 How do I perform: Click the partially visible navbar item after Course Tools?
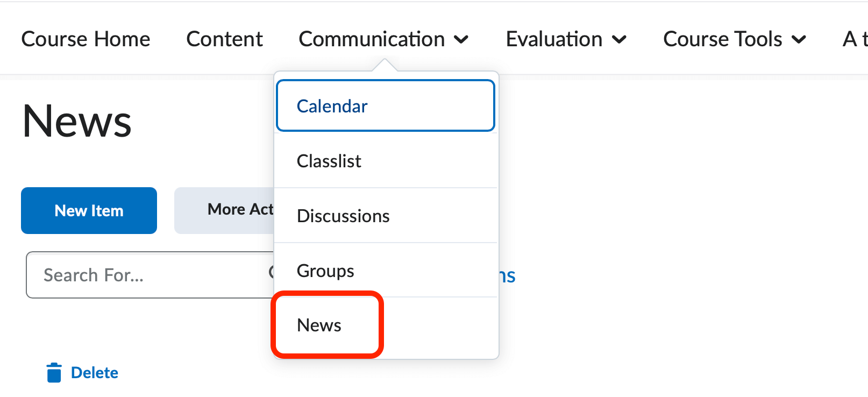point(855,39)
